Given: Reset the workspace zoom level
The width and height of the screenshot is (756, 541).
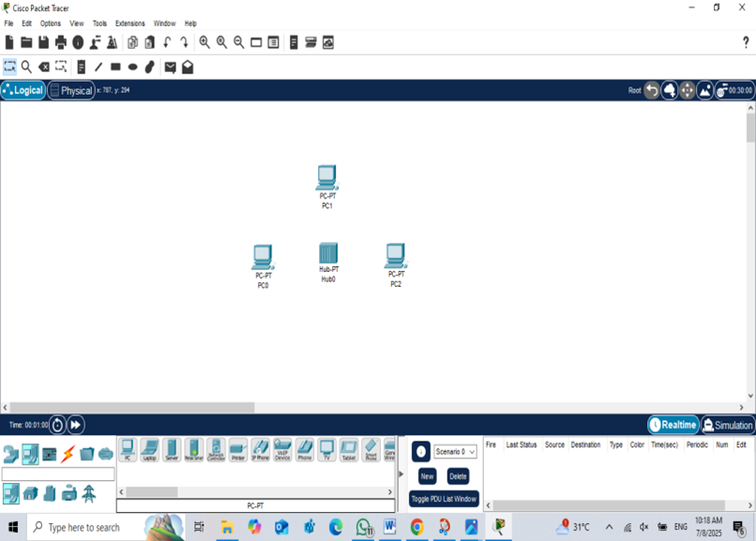Looking at the screenshot, I should pyautogui.click(x=221, y=42).
